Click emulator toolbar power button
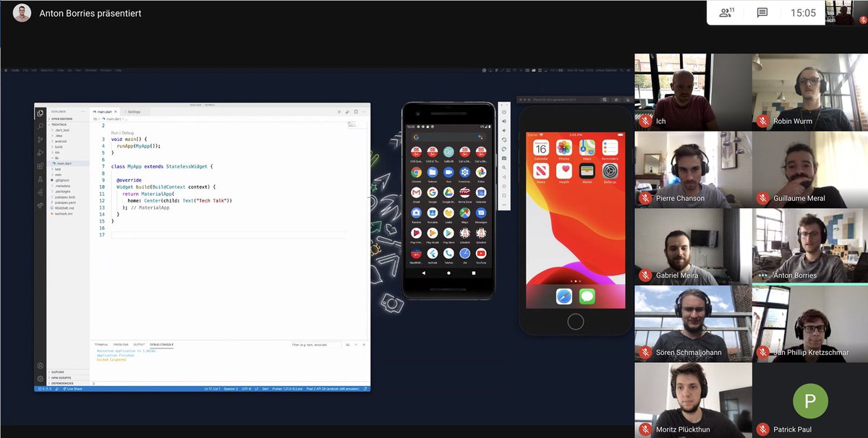 coord(504,112)
